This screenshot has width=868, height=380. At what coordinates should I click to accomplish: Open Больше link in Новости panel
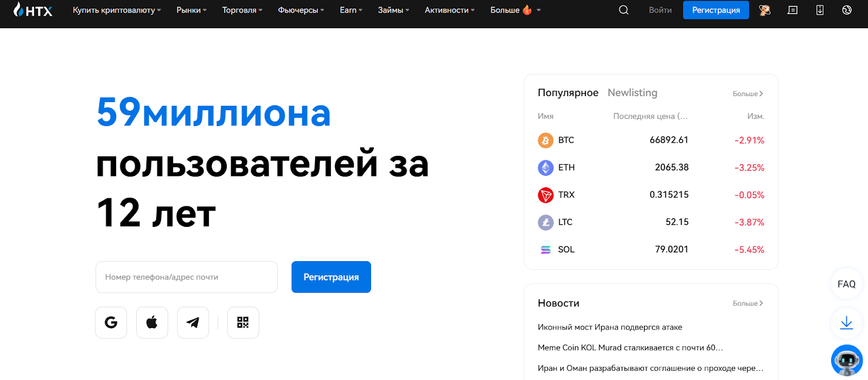pyautogui.click(x=748, y=303)
